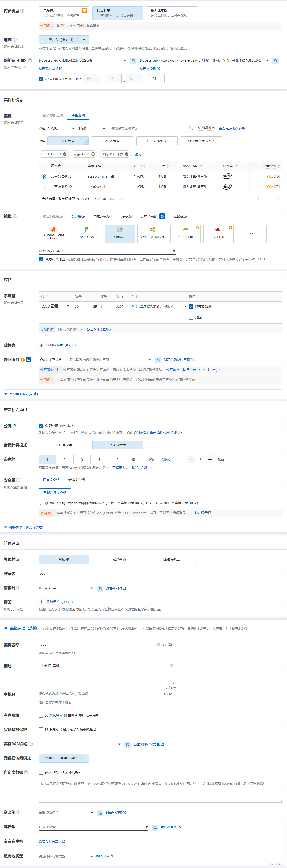Click the 主机名 input field
Screen dimensions: 287x868
107,694
